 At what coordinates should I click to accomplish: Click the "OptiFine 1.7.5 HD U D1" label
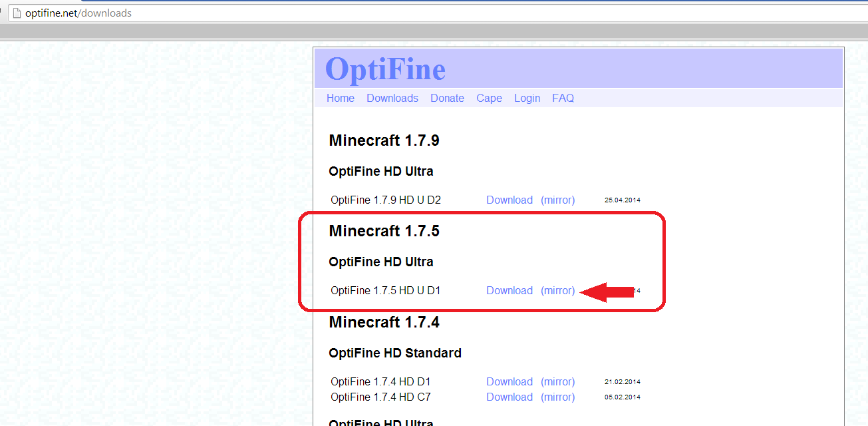tap(386, 290)
